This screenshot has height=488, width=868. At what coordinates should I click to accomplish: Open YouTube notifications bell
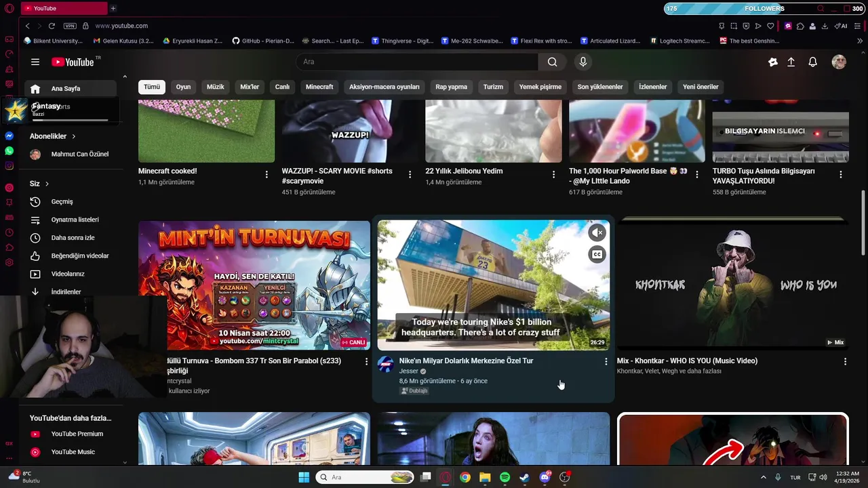click(x=812, y=62)
